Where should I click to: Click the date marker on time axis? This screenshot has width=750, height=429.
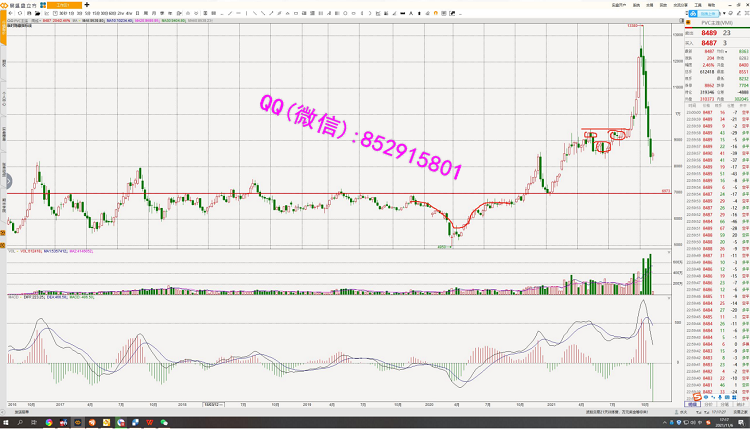[x=212, y=403]
